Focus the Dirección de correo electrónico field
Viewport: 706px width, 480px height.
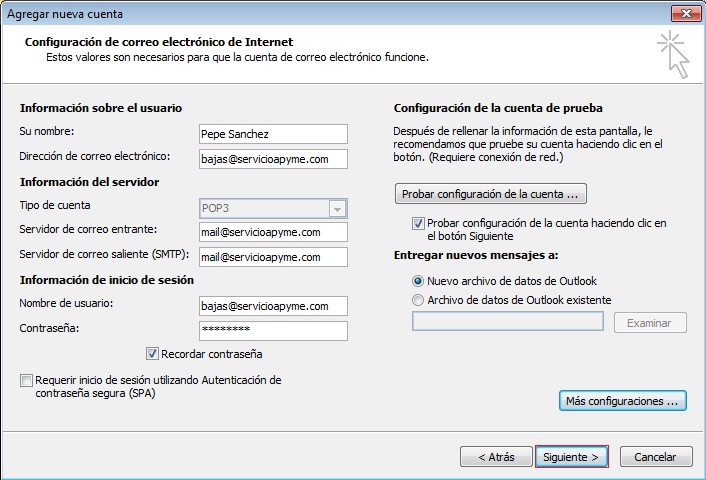pyautogui.click(x=273, y=159)
